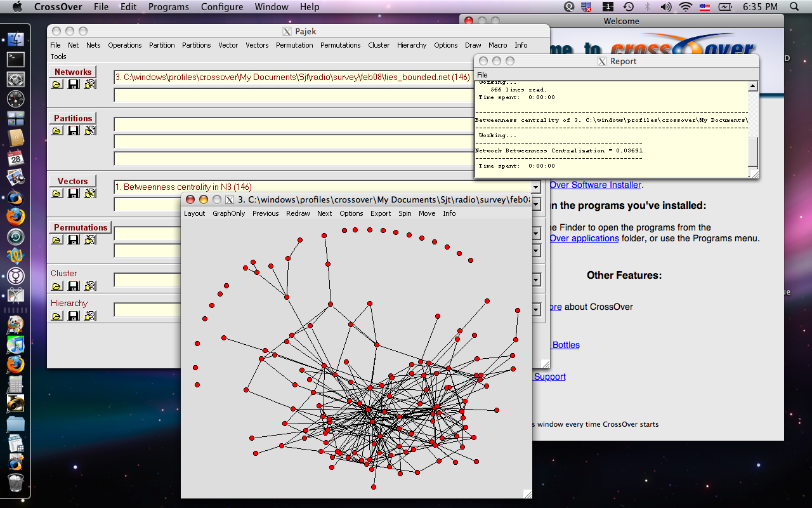
Task: Open the Cluster field dropdown arrow
Action: tap(536, 280)
